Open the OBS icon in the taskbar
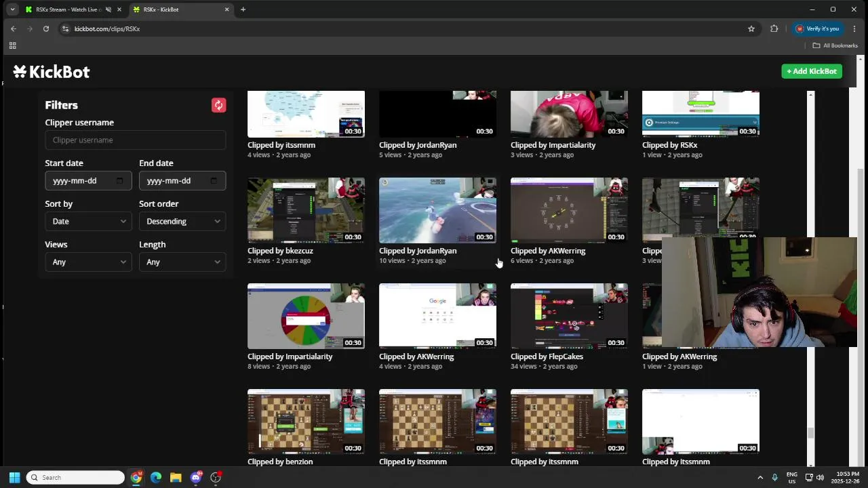 216,477
